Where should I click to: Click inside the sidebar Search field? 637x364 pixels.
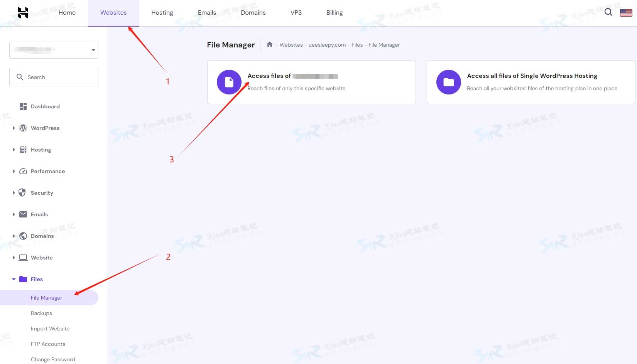(x=54, y=77)
